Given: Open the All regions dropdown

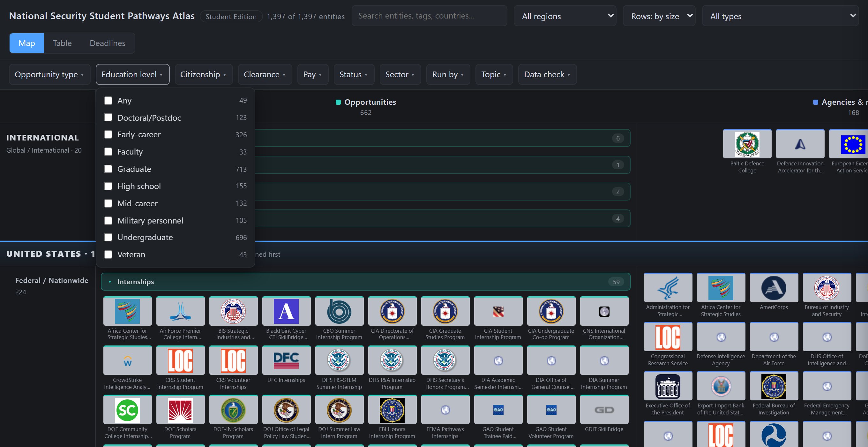Looking at the screenshot, I should coord(565,16).
